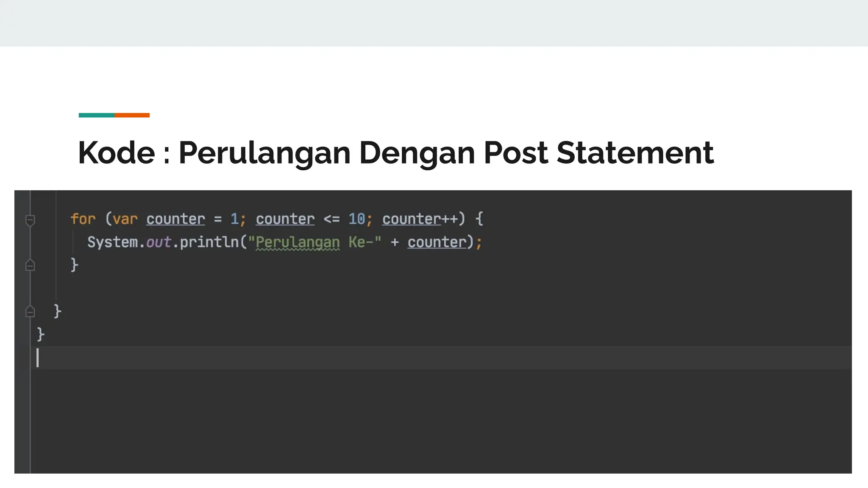Screen dimensions: 868x488
Task: Click 'Ke-' inside the string literal
Action: (361, 242)
